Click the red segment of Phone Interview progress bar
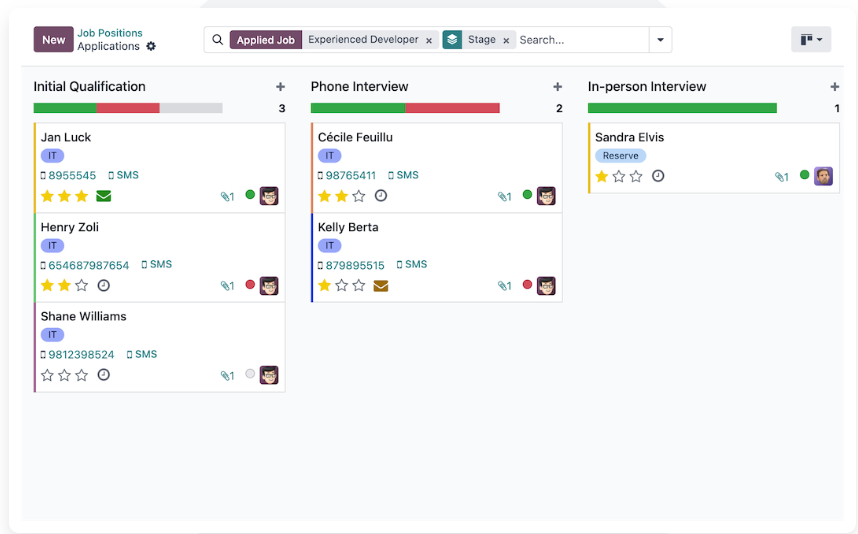This screenshot has width=858, height=534. pyautogui.click(x=452, y=108)
